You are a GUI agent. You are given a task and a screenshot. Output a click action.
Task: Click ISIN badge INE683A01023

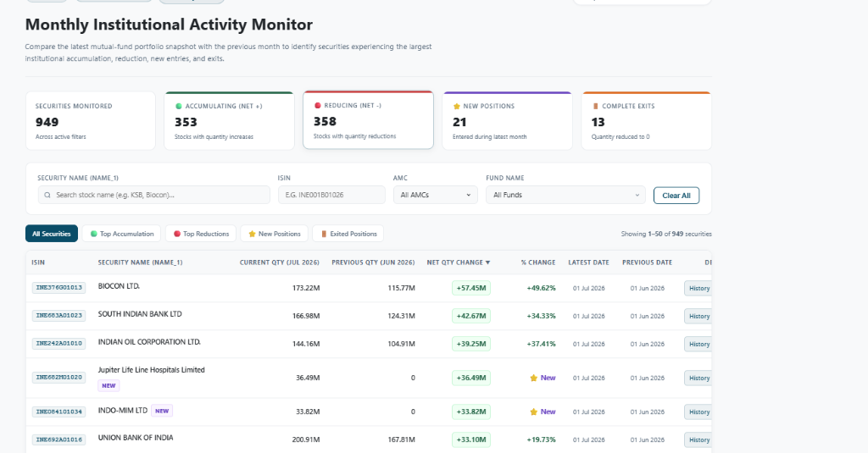58,315
